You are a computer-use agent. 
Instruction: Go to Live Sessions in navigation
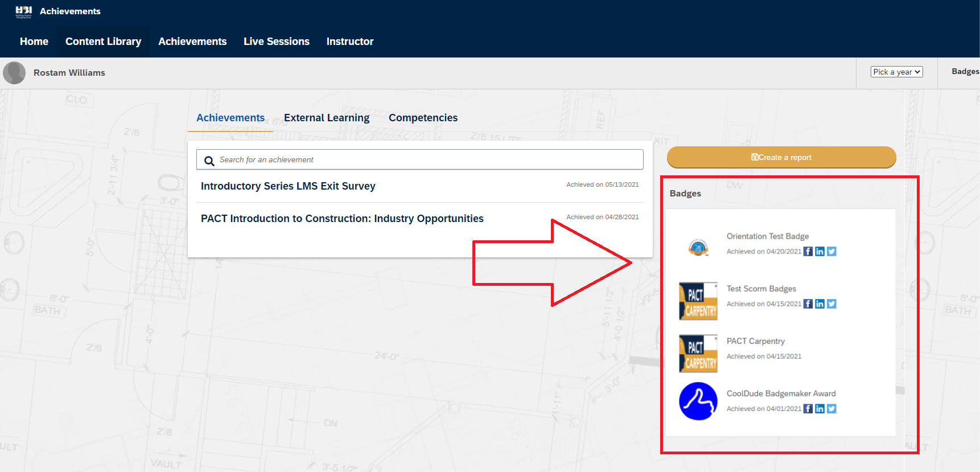point(277,42)
